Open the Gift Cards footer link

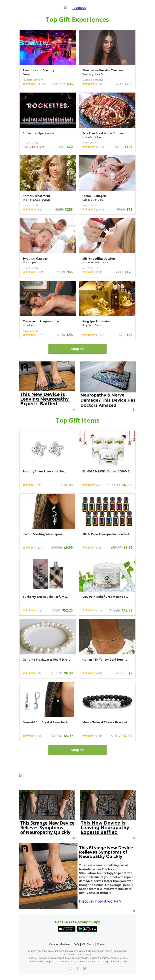click(88, 944)
